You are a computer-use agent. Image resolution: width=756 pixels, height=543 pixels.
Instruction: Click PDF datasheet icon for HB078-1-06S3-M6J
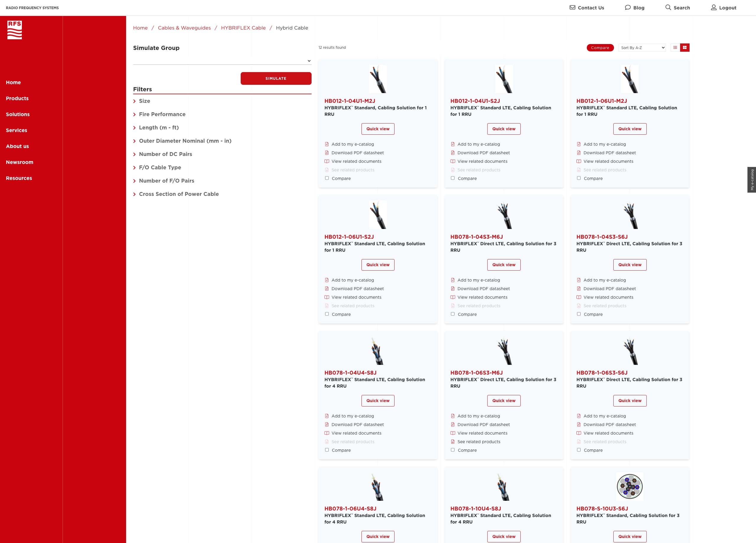(453, 425)
